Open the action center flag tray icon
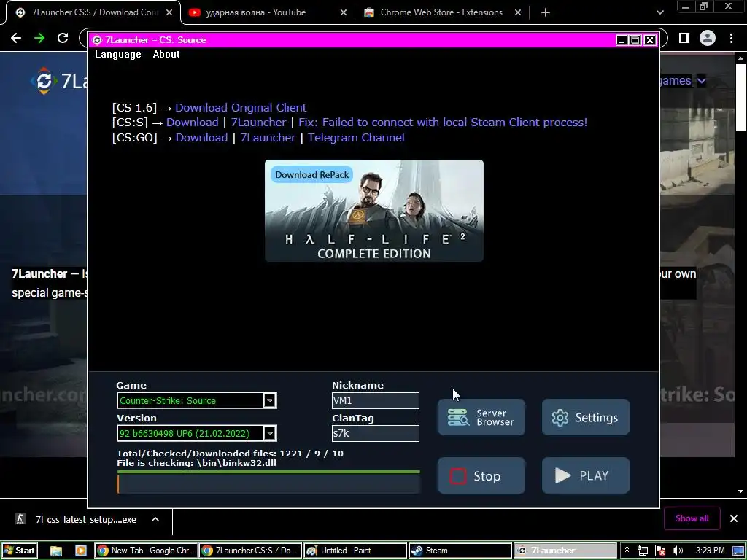 pyautogui.click(x=660, y=551)
